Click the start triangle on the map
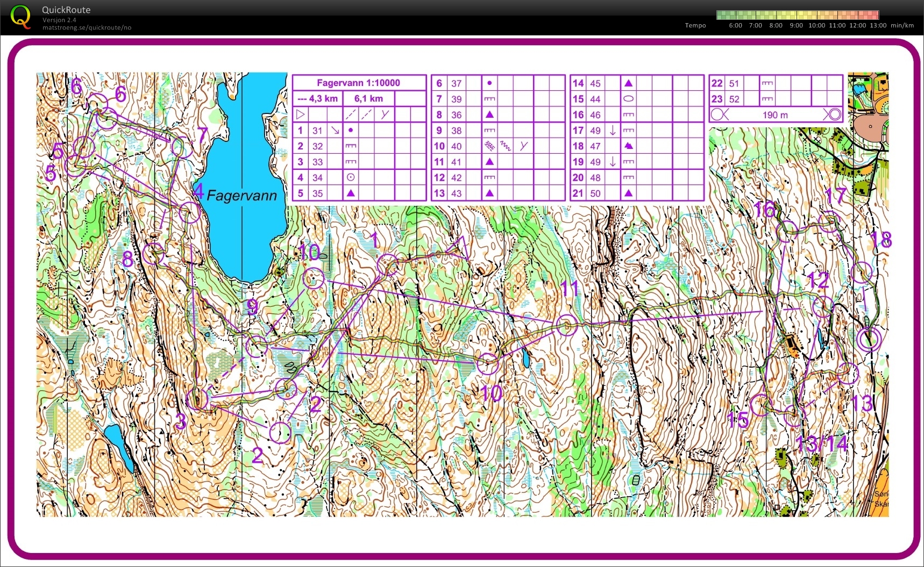The width and height of the screenshot is (924, 567). tap(458, 247)
